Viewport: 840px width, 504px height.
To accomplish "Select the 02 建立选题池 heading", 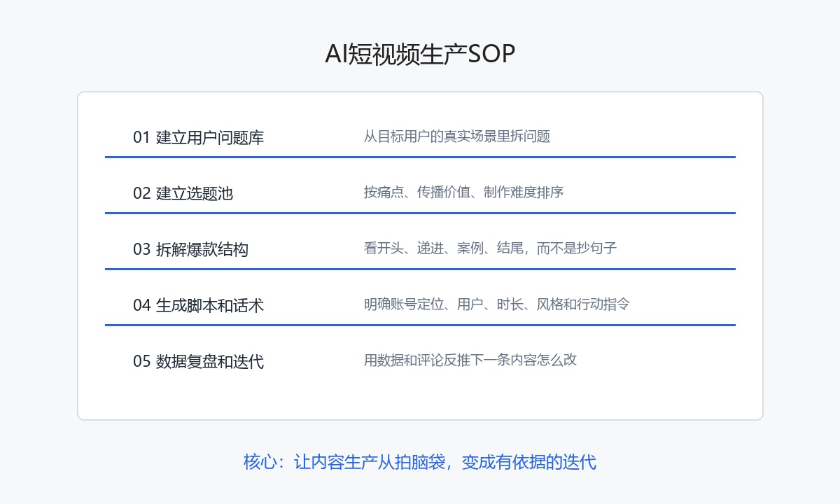I will pyautogui.click(x=183, y=193).
